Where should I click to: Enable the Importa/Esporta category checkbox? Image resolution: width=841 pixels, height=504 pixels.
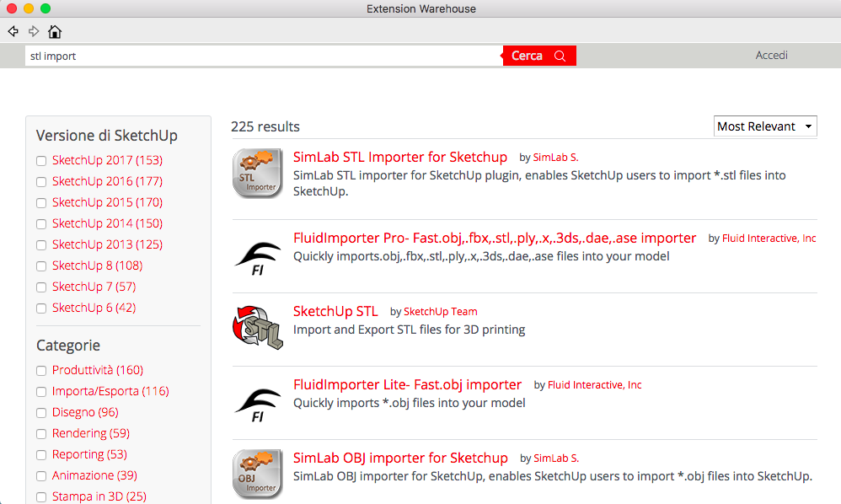click(41, 392)
